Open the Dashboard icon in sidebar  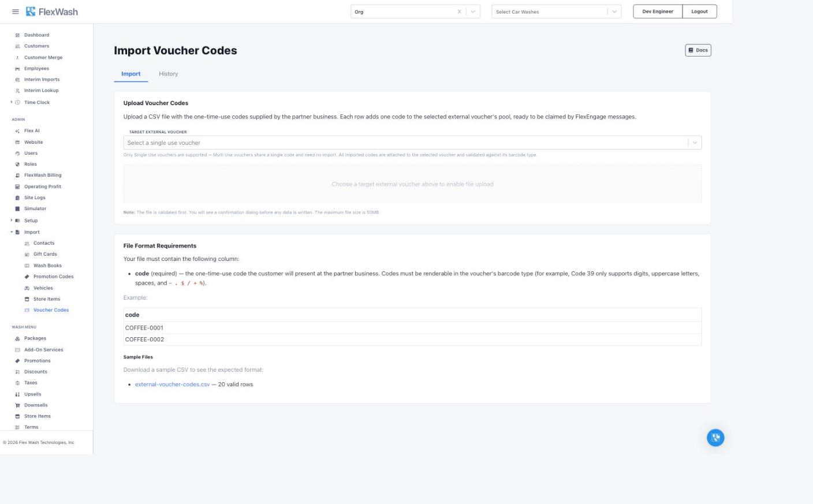(17, 35)
